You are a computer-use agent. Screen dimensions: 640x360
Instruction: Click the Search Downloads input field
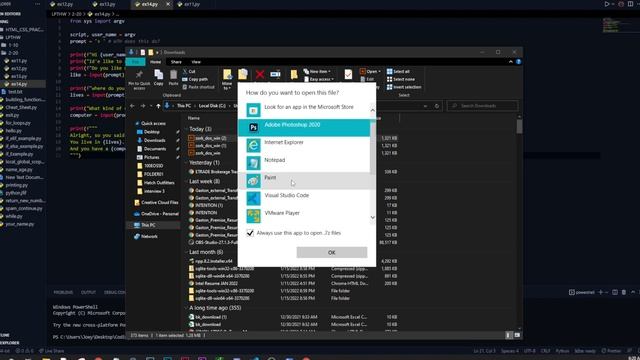click(483, 106)
